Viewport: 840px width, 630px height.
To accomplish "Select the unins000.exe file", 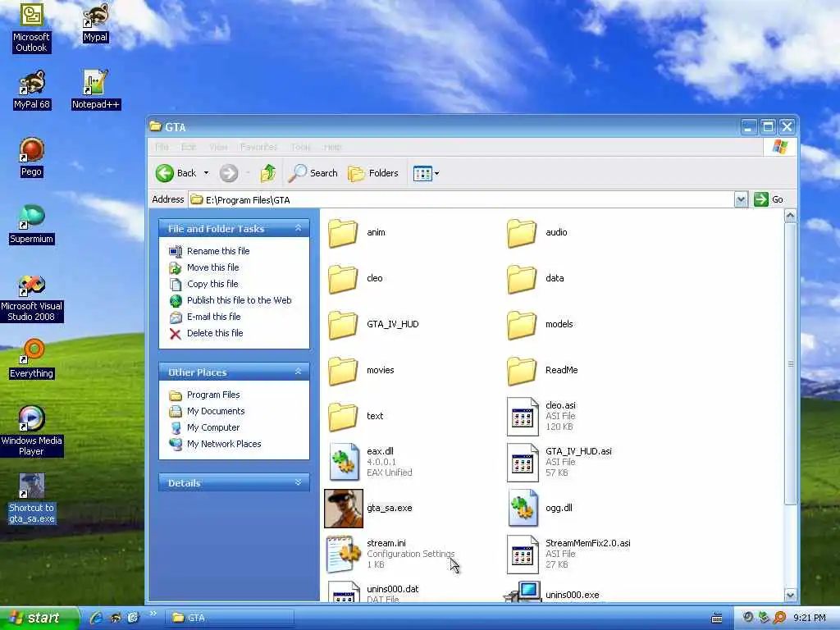I will pyautogui.click(x=552, y=591).
